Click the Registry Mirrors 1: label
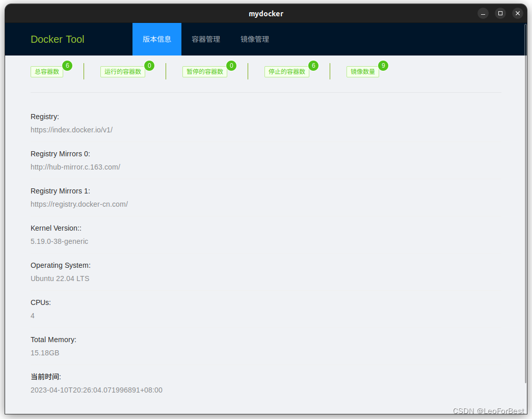The width and height of the screenshot is (532, 419). (61, 191)
